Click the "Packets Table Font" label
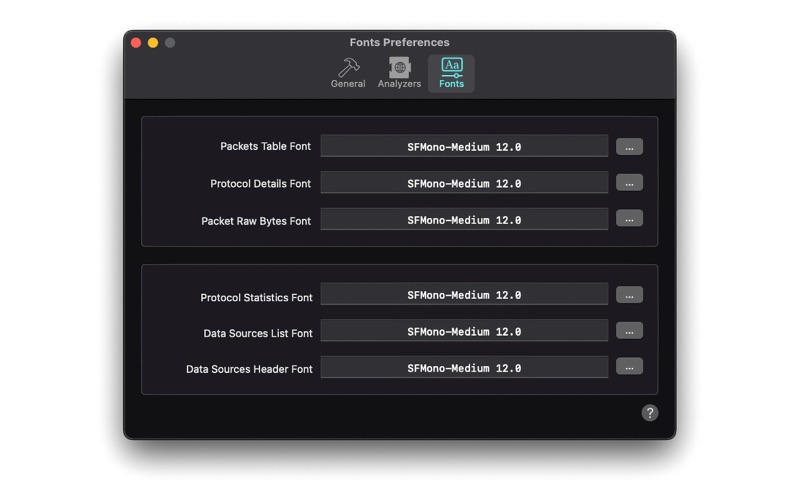 click(x=265, y=146)
